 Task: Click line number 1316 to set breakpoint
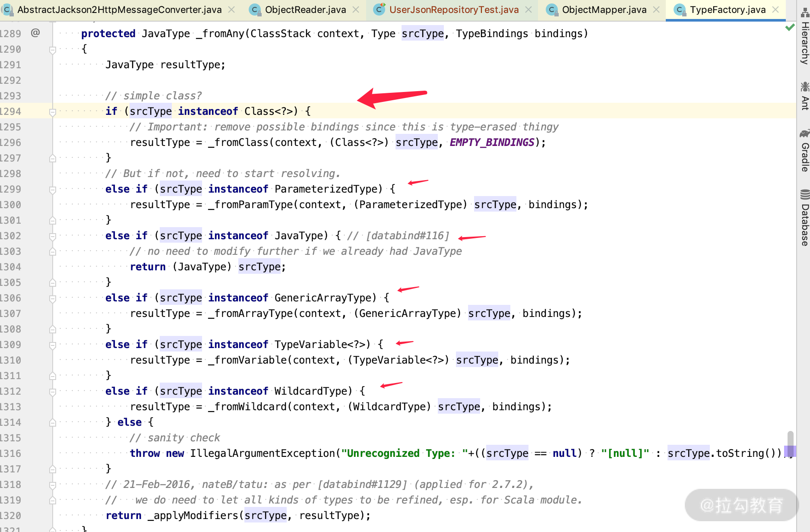13,453
